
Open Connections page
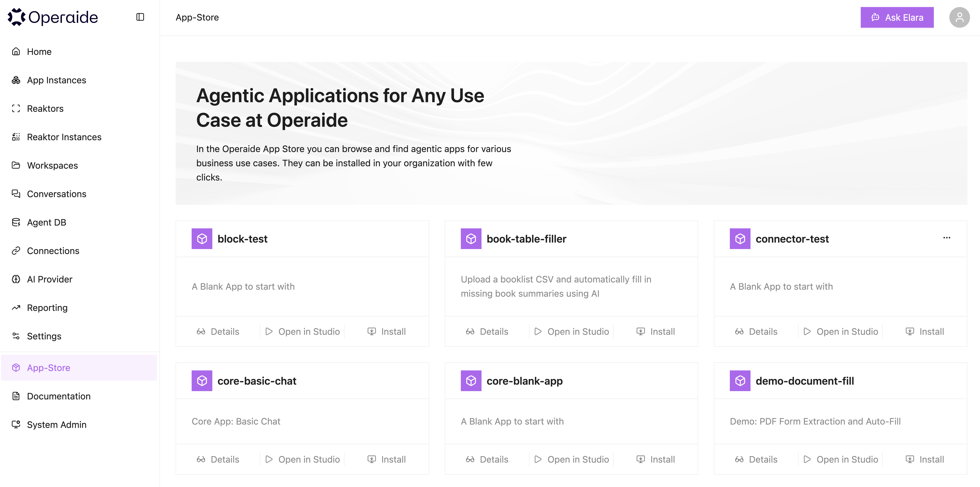(x=79, y=251)
